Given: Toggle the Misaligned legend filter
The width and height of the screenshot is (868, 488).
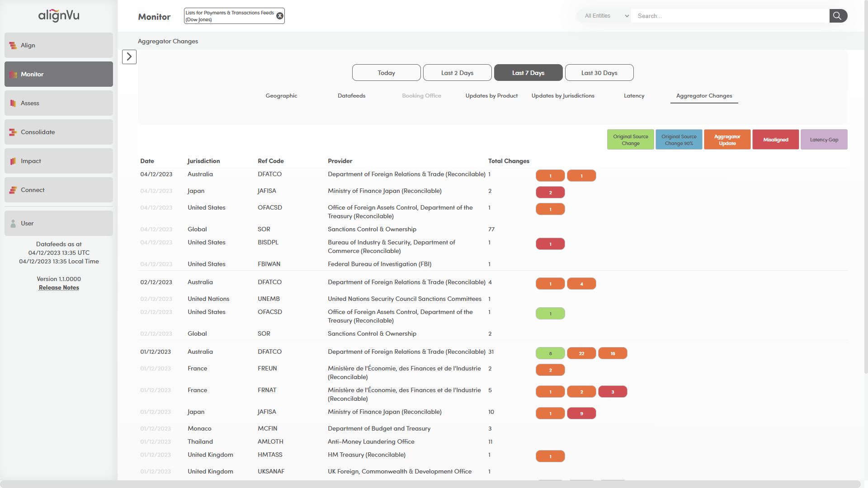Looking at the screenshot, I should (776, 140).
